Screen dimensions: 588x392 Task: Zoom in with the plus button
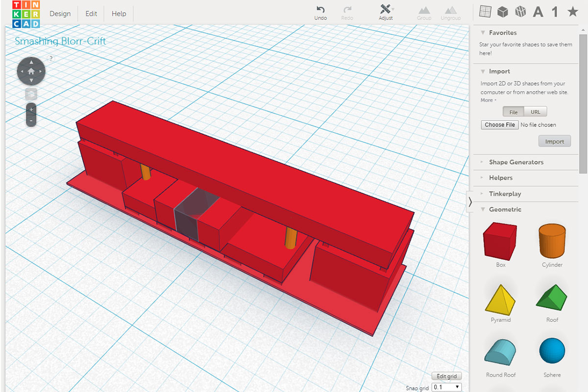pos(31,109)
